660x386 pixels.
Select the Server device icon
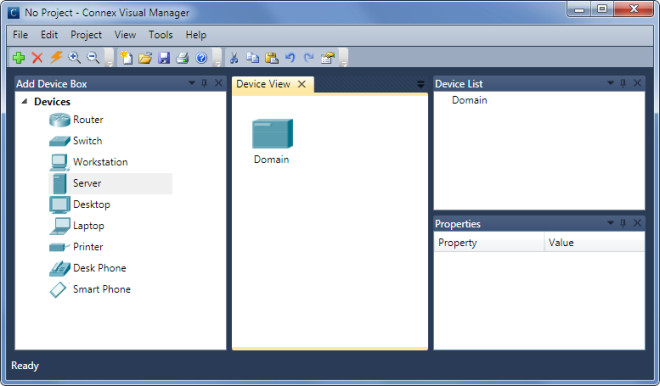(60, 184)
